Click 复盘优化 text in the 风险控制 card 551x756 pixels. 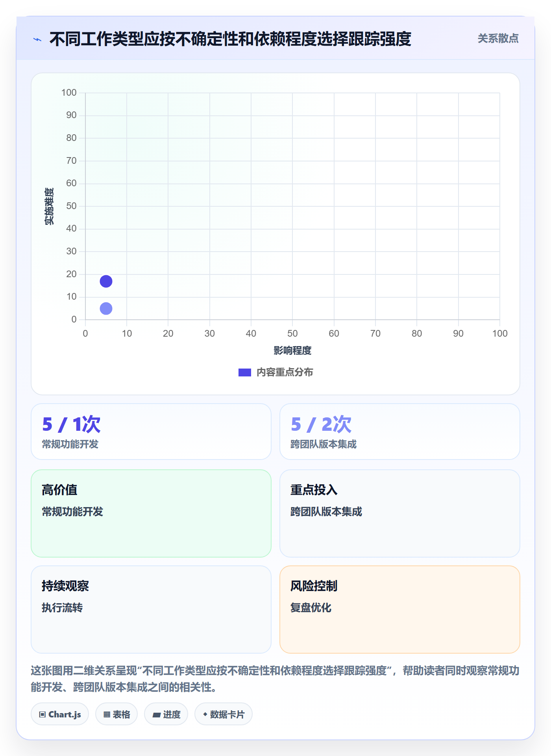(311, 608)
